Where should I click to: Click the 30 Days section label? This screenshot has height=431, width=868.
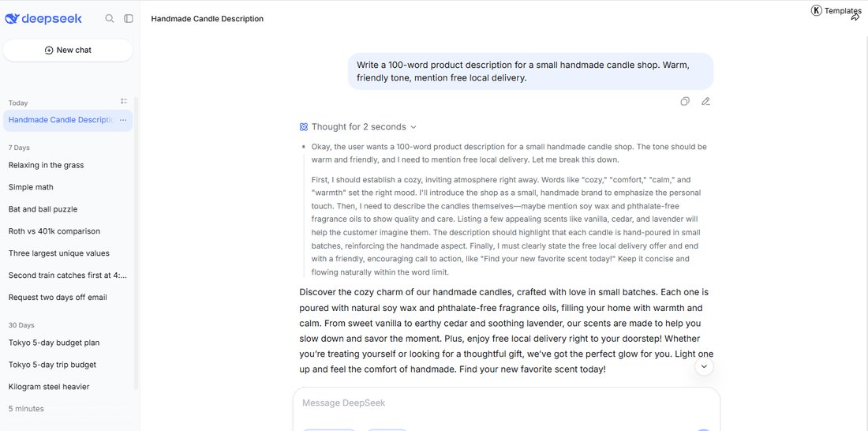(21, 325)
